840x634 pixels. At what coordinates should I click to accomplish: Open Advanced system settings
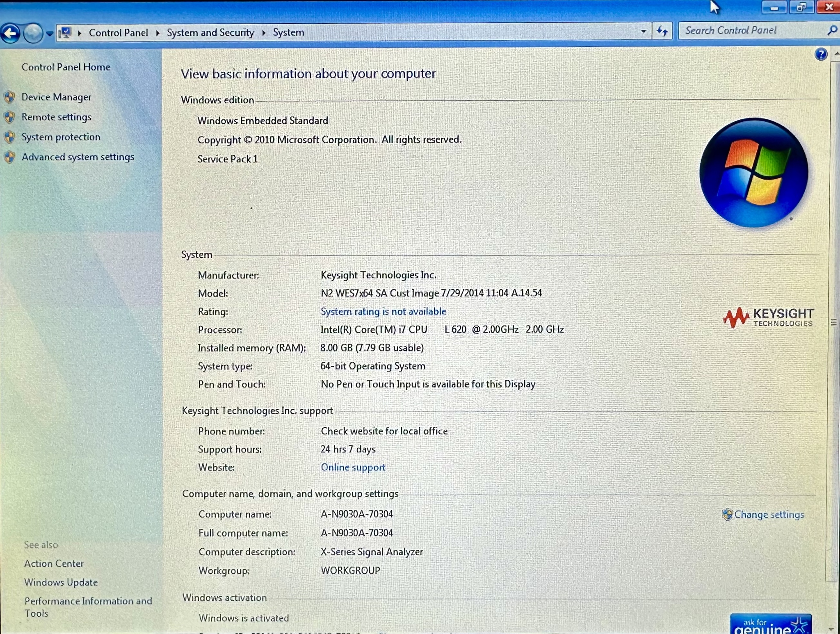[78, 157]
